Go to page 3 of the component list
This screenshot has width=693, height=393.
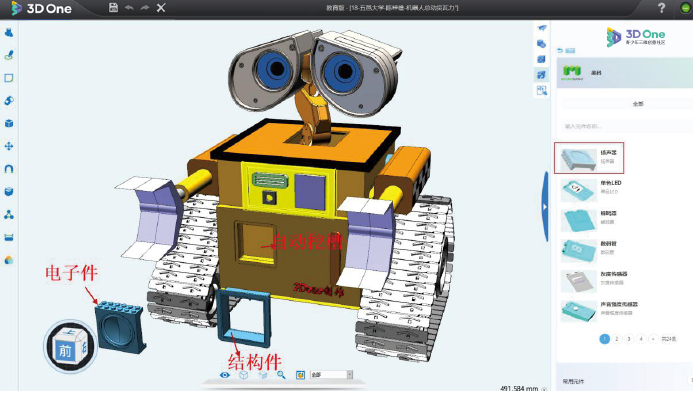[x=629, y=339]
